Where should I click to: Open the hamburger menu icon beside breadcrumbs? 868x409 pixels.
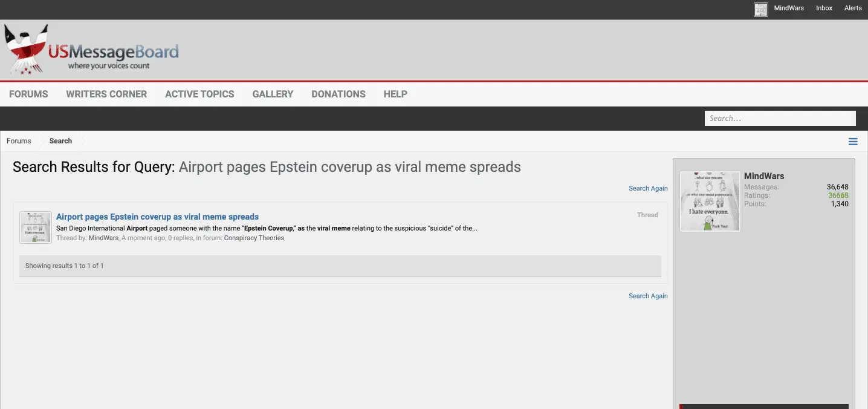point(853,142)
